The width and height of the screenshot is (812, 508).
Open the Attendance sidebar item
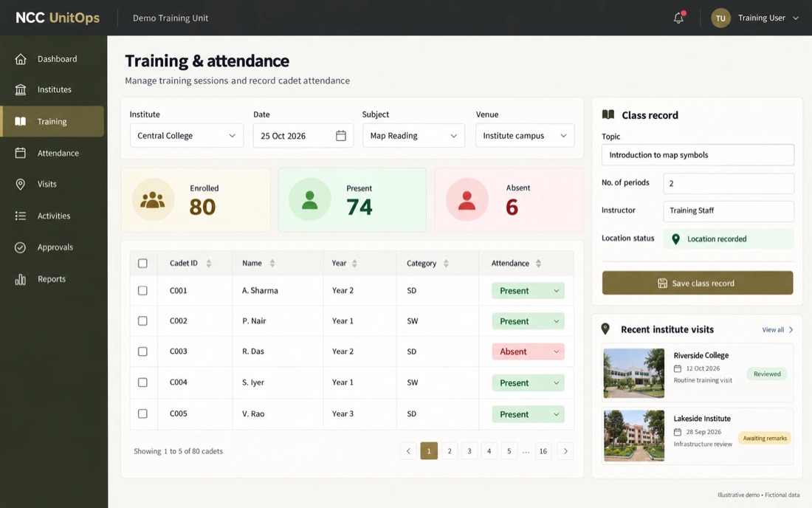point(52,153)
